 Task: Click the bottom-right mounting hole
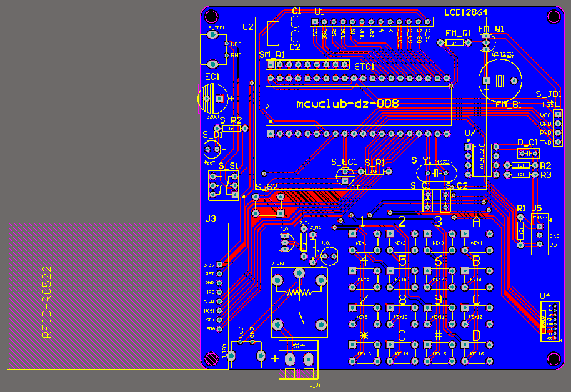554,359
